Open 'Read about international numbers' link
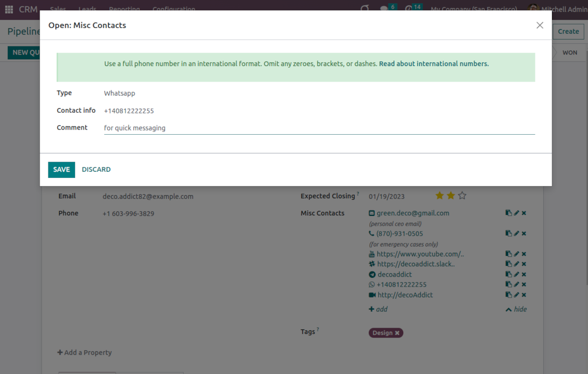The image size is (588, 374). 433,64
